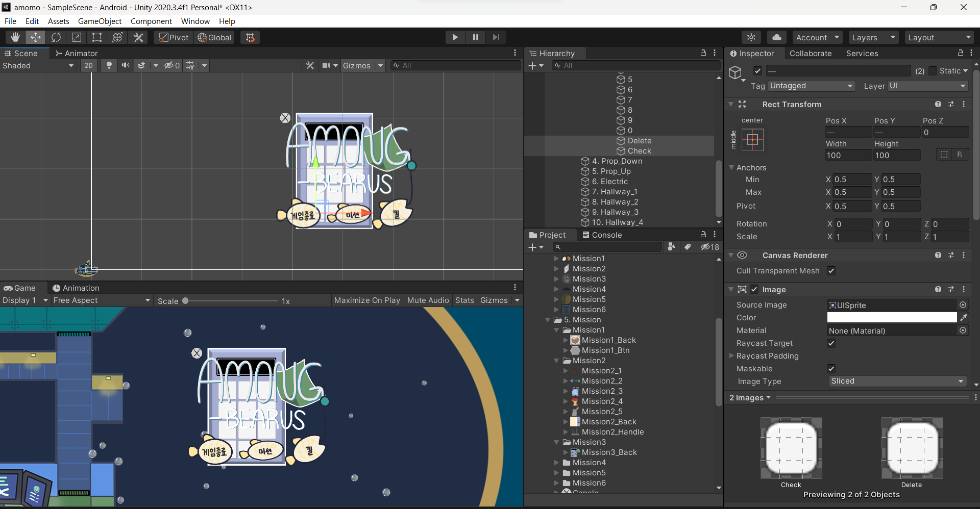This screenshot has height=509, width=980.
Task: Click the Pause button
Action: 475,37
